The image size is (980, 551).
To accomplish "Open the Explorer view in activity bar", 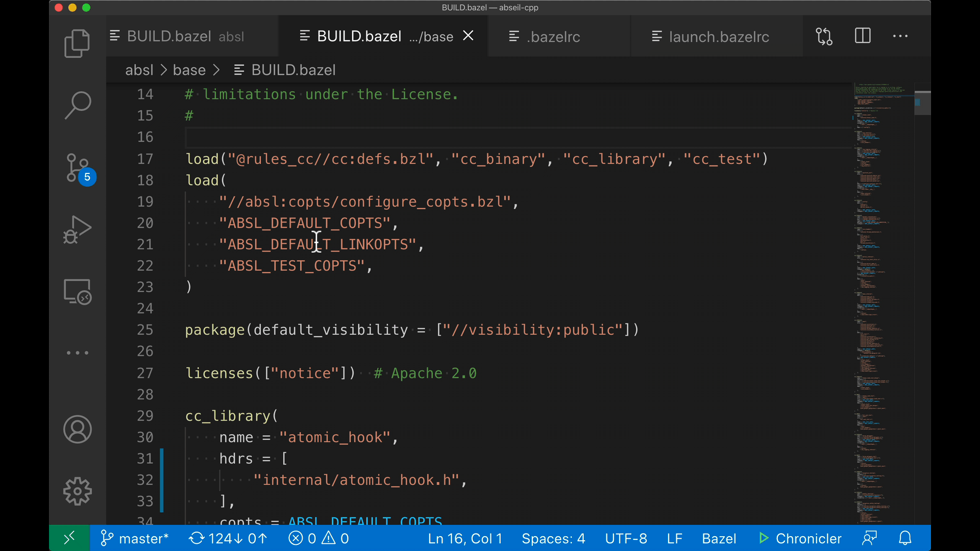I will tap(78, 43).
